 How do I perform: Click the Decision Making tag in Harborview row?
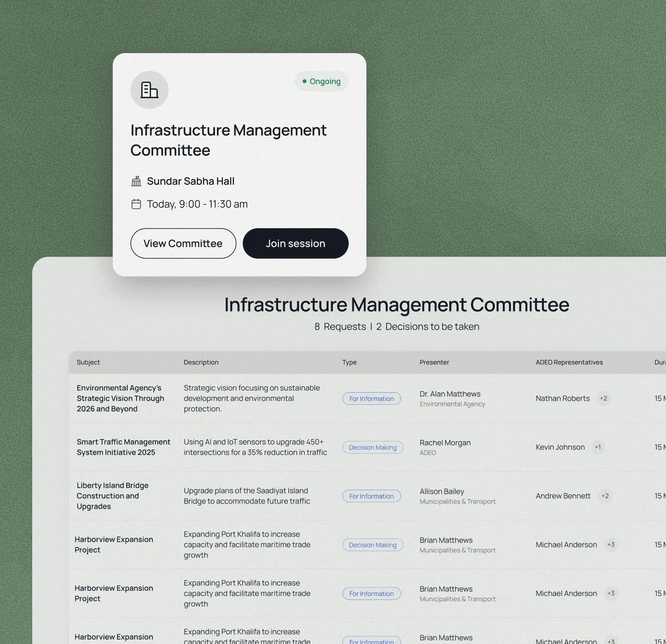pyautogui.click(x=373, y=545)
